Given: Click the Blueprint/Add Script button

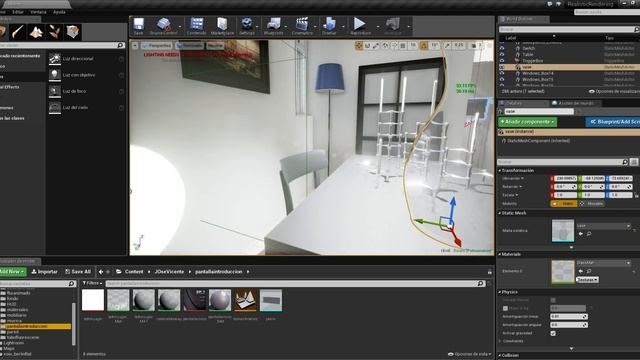Looking at the screenshot, I should tap(613, 122).
